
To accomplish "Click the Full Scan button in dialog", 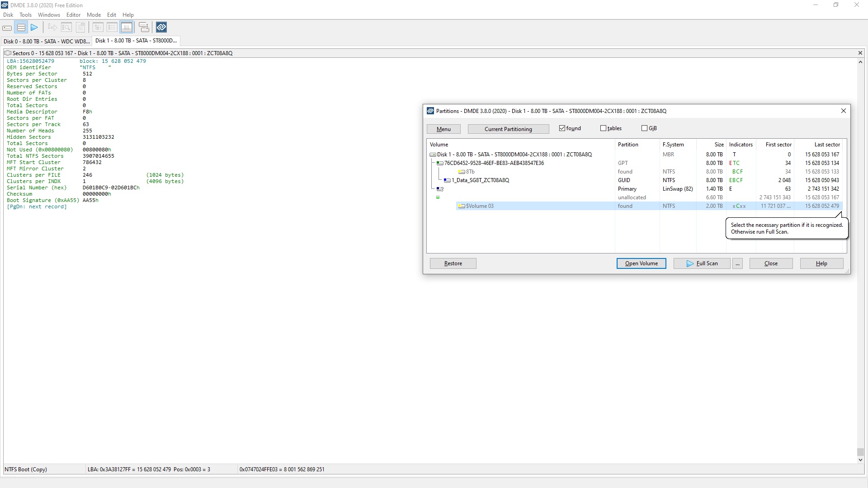I will (702, 263).
